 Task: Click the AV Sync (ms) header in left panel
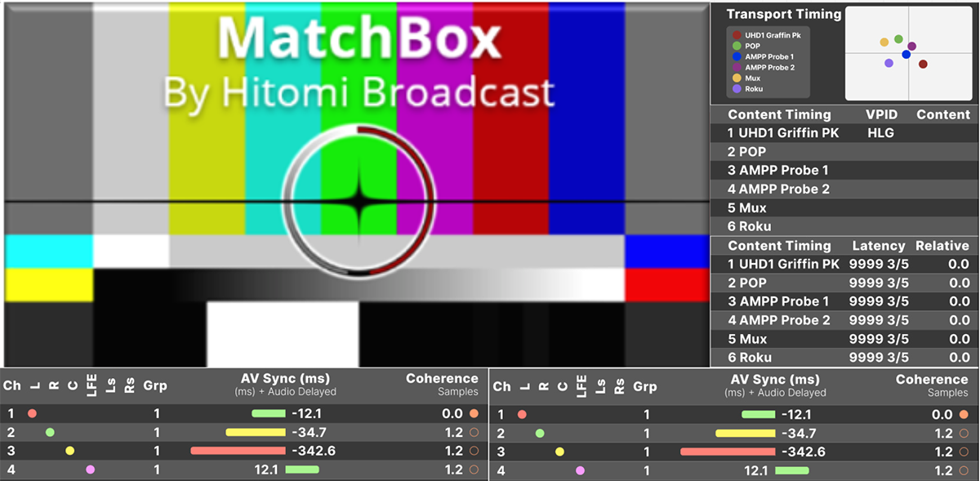click(285, 380)
